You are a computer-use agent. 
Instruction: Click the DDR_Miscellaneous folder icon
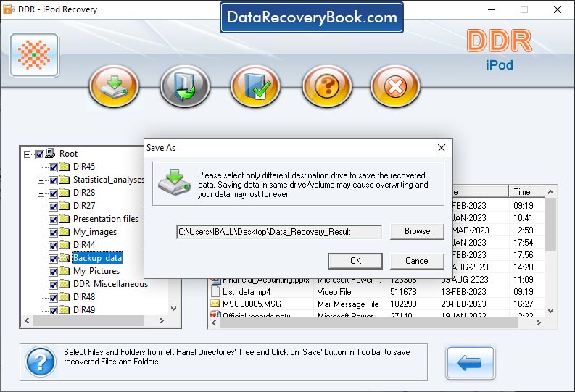click(x=65, y=284)
